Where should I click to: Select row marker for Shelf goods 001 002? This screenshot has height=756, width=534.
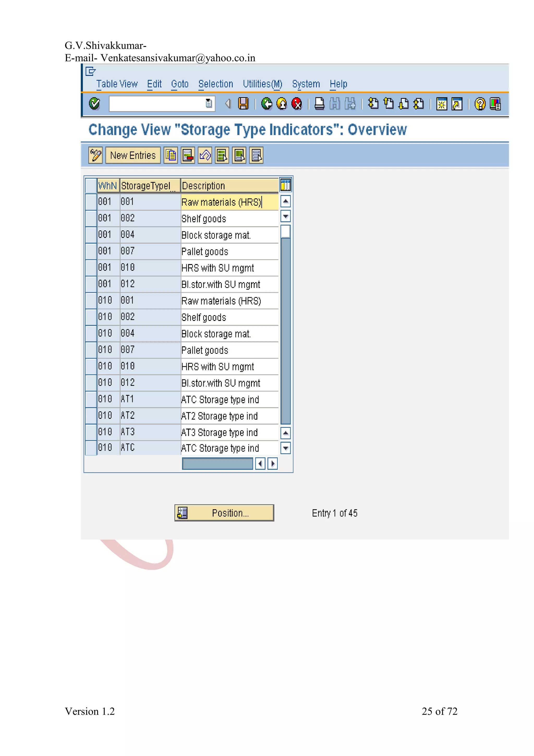point(91,218)
